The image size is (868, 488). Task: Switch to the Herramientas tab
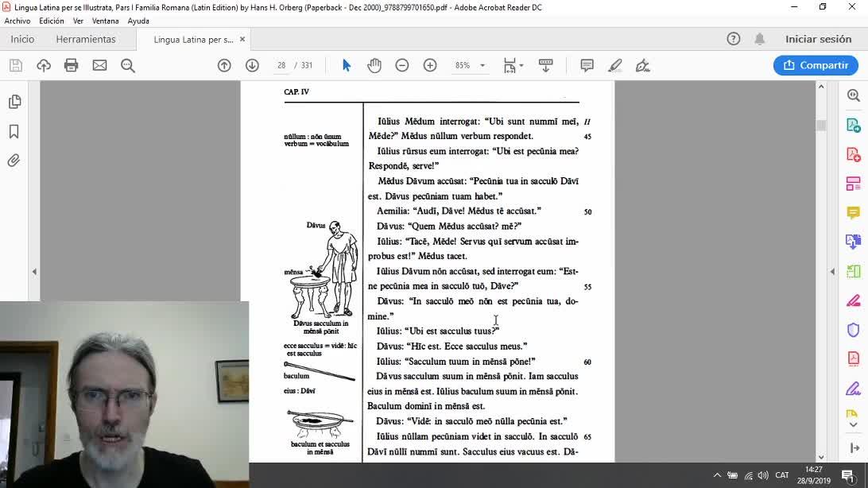point(86,39)
